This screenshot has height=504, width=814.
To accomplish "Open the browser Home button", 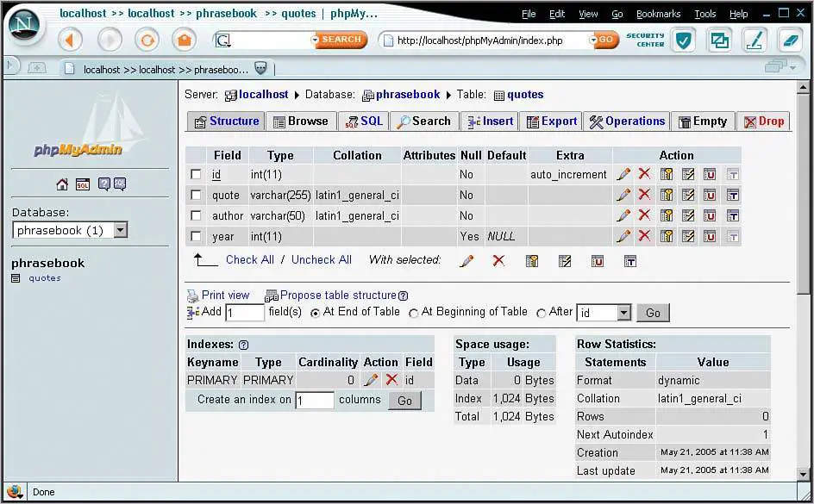I will click(185, 40).
